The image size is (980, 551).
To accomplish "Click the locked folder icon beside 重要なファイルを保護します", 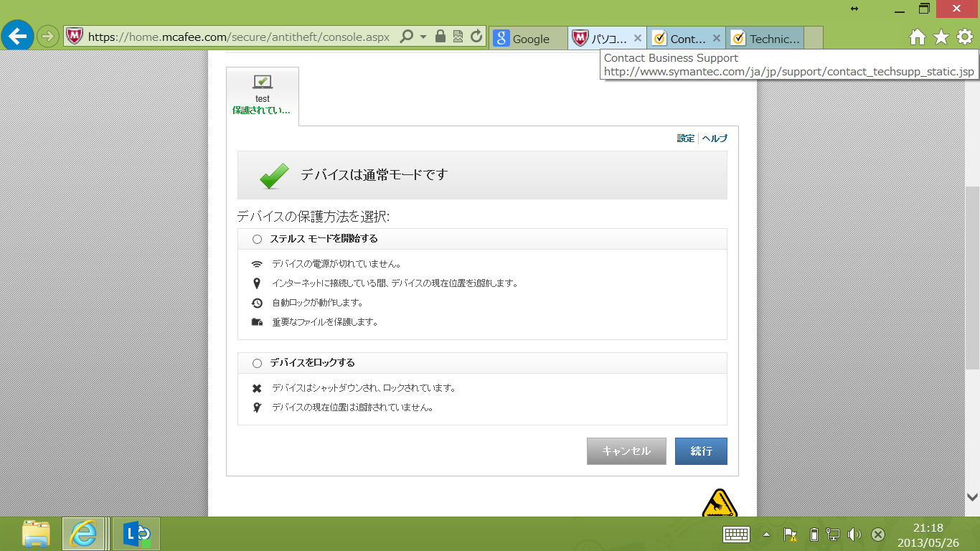I will point(258,322).
